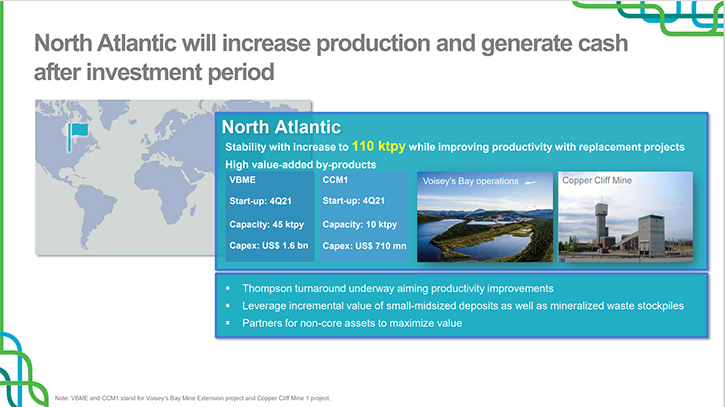
Task: Click the Voisey's Bay operations photo
Action: coord(485,217)
